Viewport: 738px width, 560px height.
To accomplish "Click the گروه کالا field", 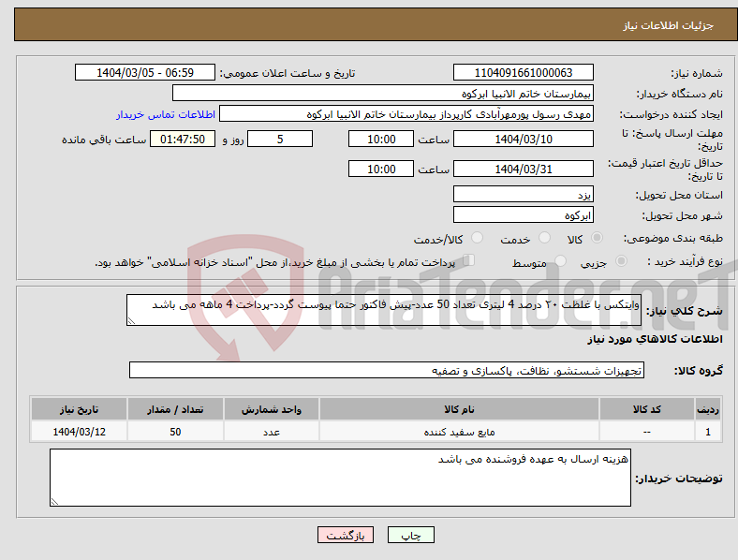I will 387,370.
